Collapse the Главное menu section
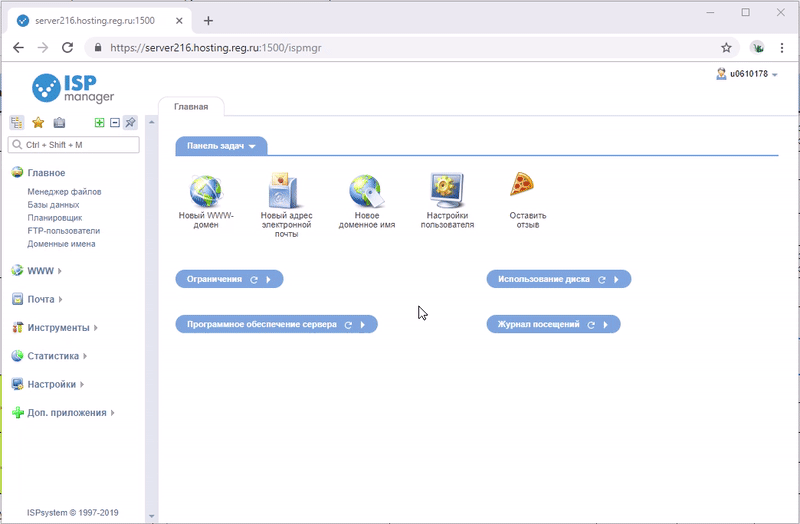The height and width of the screenshot is (524, 800). [x=46, y=173]
